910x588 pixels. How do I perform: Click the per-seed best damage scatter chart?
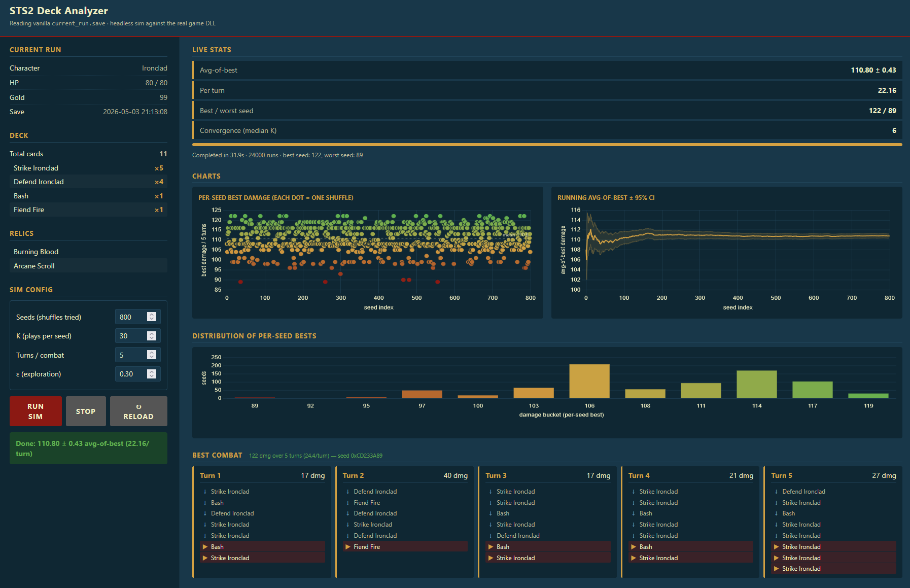coord(368,253)
